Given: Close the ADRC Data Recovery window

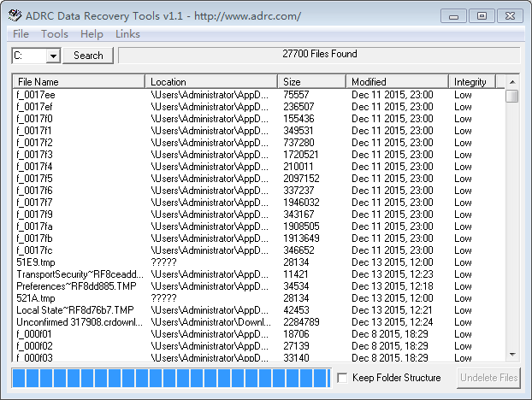Looking at the screenshot, I should (x=510, y=16).
